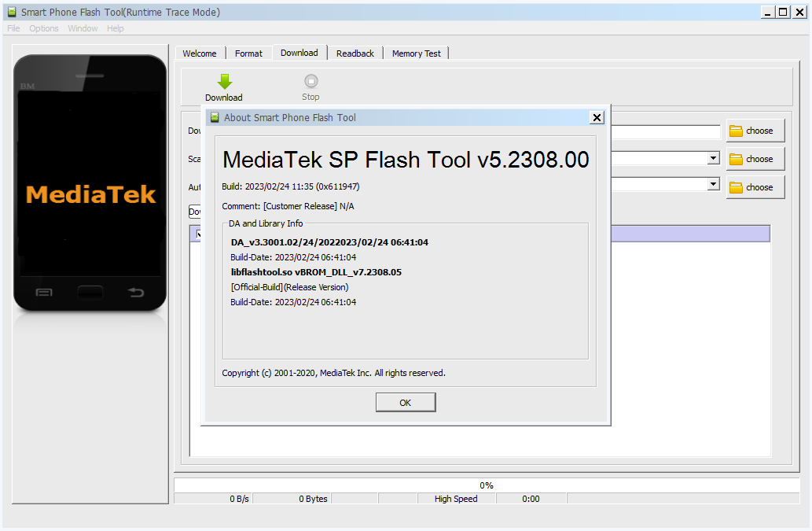Click the Build: 2023/02/24 11:35 line
Viewport: 812px width, 531px height.
pyautogui.click(x=291, y=186)
